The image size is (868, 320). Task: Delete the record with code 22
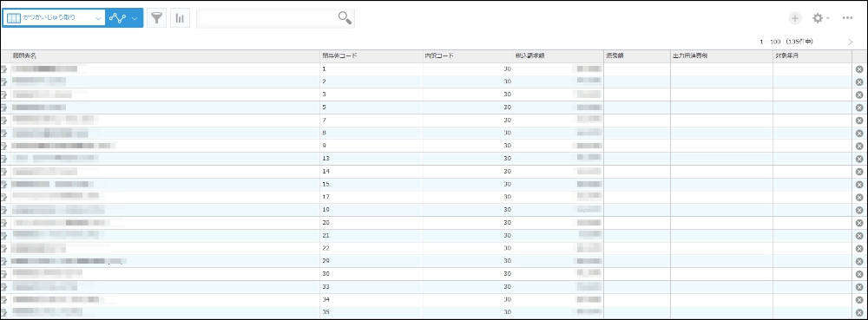pos(859,248)
